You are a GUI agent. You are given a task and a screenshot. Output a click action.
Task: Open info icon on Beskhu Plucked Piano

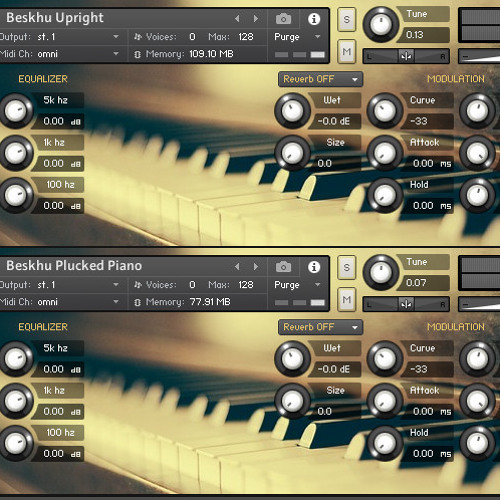click(314, 267)
